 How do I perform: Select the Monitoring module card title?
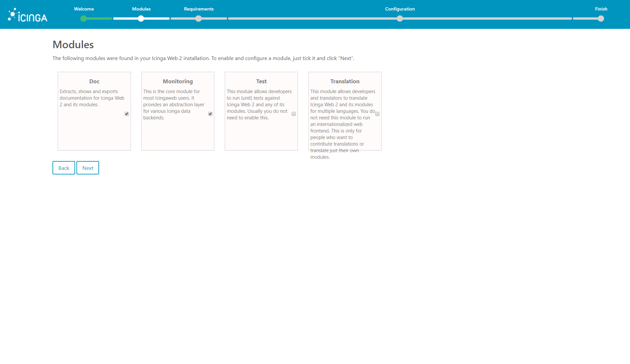(178, 81)
